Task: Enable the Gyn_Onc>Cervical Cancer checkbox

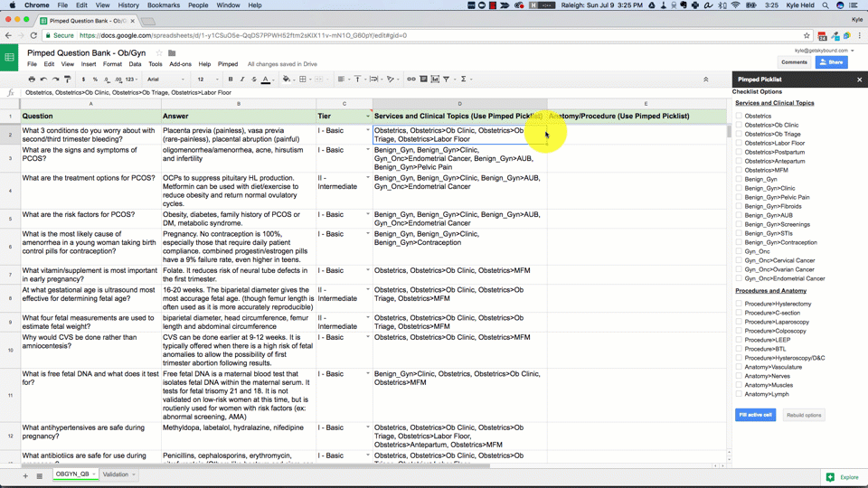Action: pyautogui.click(x=739, y=260)
